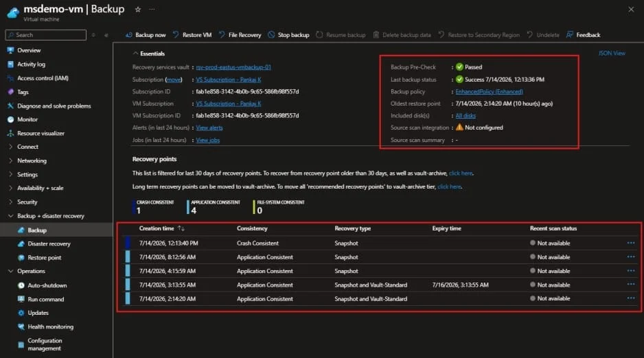Click into the sidebar Search field
Image resolution: width=644 pixels, height=358 pixels.
click(46, 35)
